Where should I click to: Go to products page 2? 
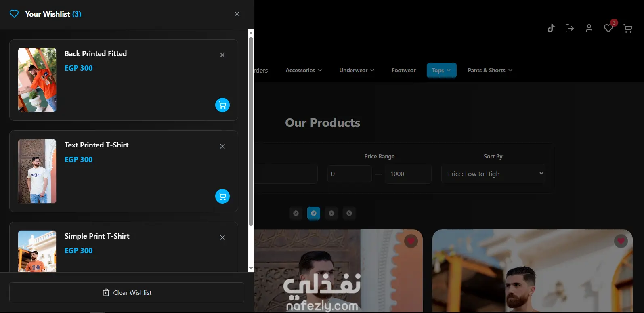coord(296,213)
